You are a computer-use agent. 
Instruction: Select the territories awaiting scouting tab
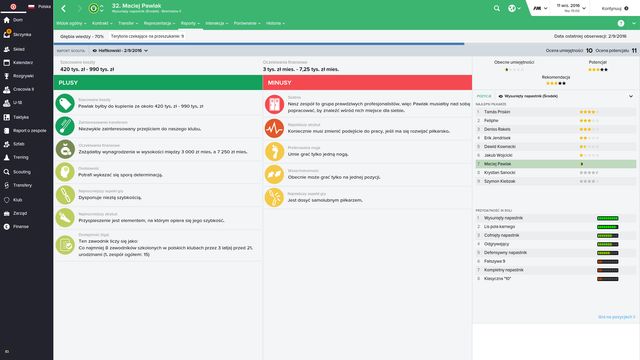coord(147,36)
